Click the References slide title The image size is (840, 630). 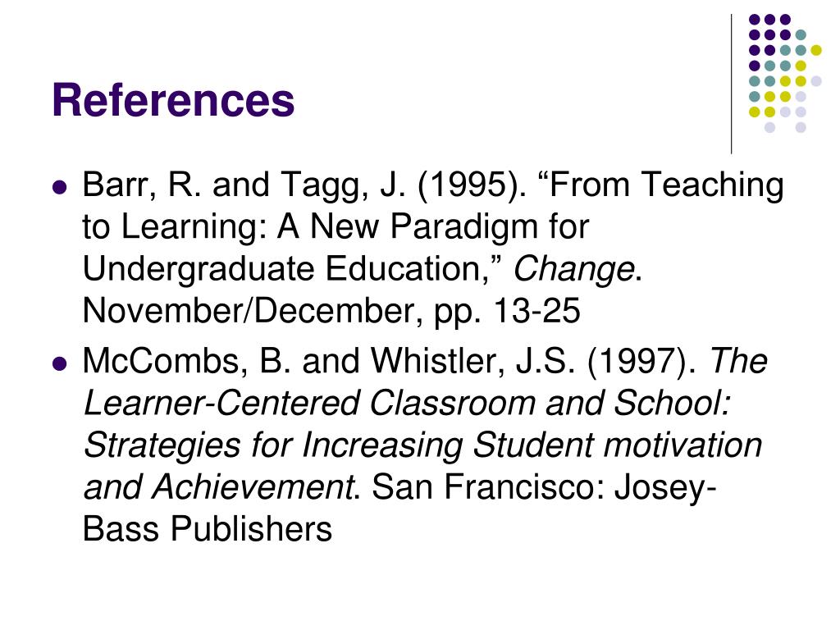(173, 100)
